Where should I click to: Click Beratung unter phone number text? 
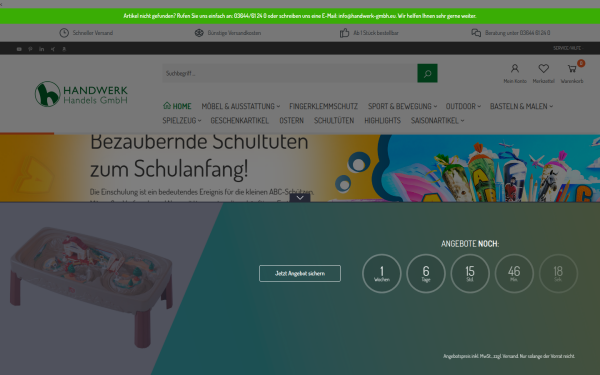[518, 33]
